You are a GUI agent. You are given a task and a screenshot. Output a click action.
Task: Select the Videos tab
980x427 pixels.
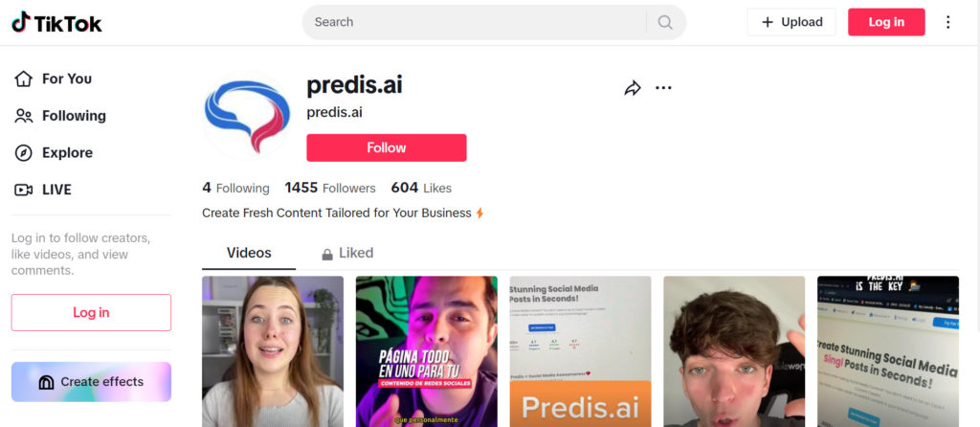coord(249,253)
